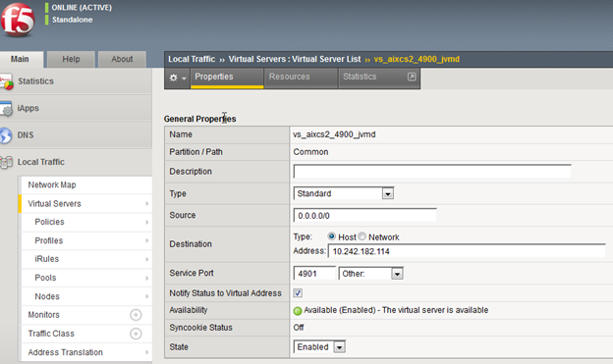Open Policies menu item
Screen dimensions: 613x364
pos(86,223)
